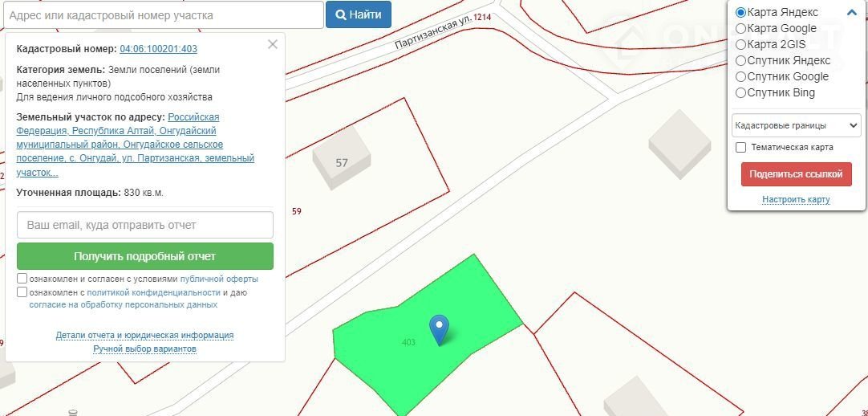868x416 pixels.
Task: Collapse map layers panel with chevron
Action: pyautogui.click(x=851, y=12)
